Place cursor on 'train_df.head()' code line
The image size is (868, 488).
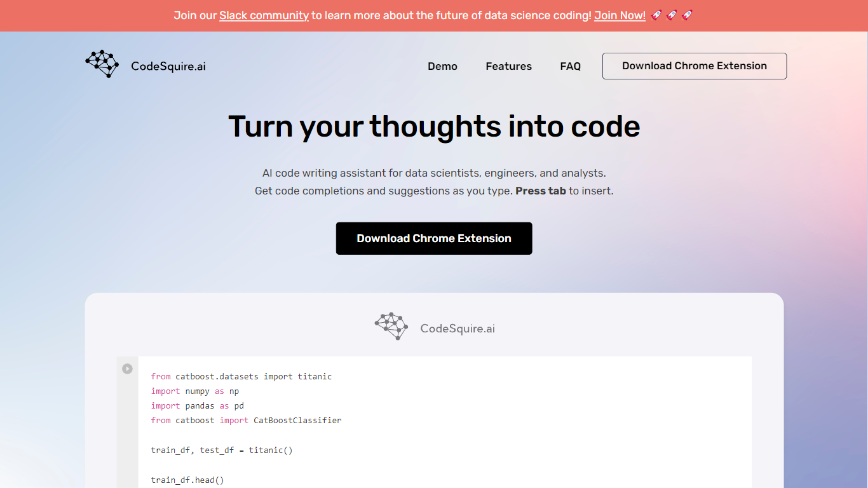point(187,480)
